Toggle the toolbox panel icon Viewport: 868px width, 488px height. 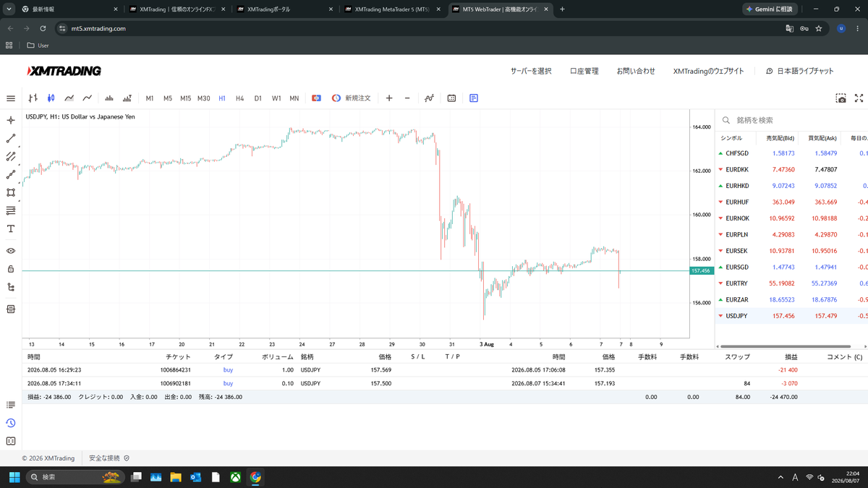point(474,98)
